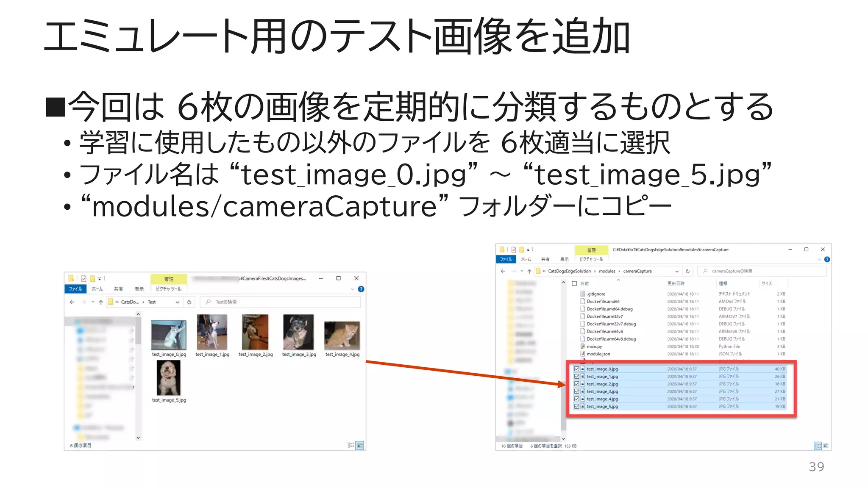Viewport: 868px width, 488px height.
Task: Switch Test window to details view
Action: (351, 445)
